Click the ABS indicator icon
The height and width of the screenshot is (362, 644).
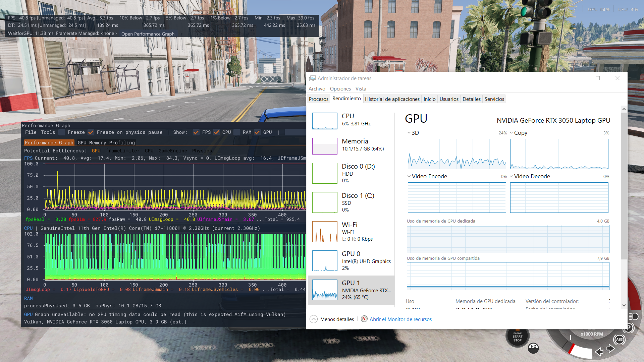click(619, 340)
